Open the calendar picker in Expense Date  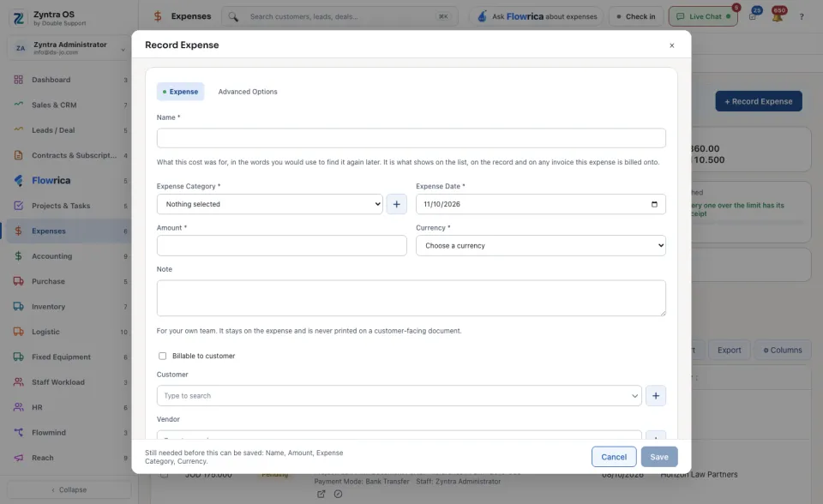(x=654, y=204)
